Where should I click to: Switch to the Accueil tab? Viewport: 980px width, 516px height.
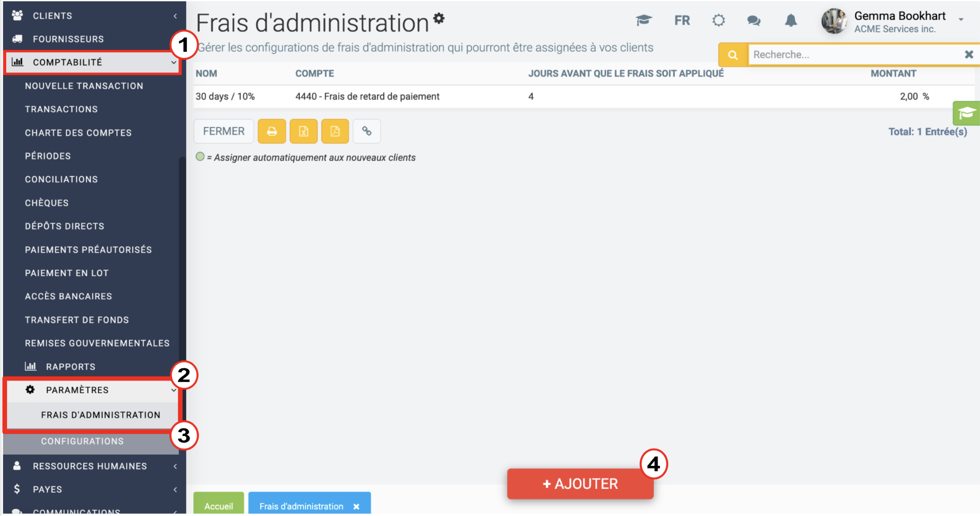point(219,506)
